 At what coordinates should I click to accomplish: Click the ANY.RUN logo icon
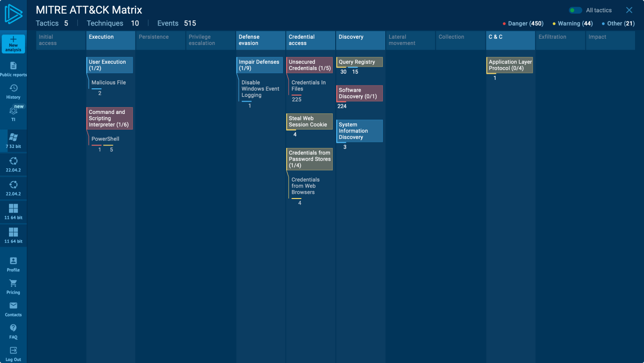(x=13, y=14)
